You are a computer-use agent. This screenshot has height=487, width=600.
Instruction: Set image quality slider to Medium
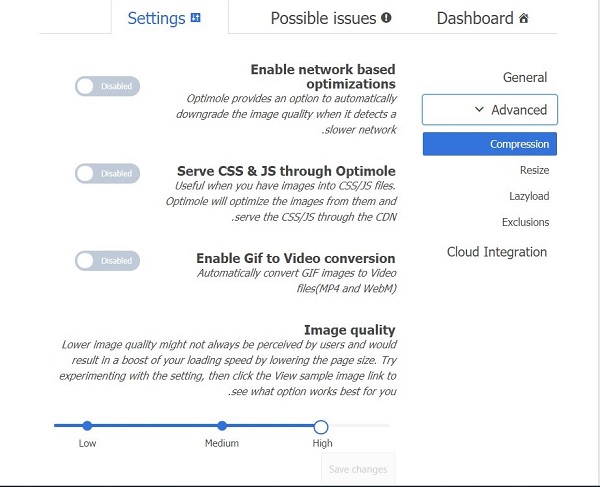222,425
